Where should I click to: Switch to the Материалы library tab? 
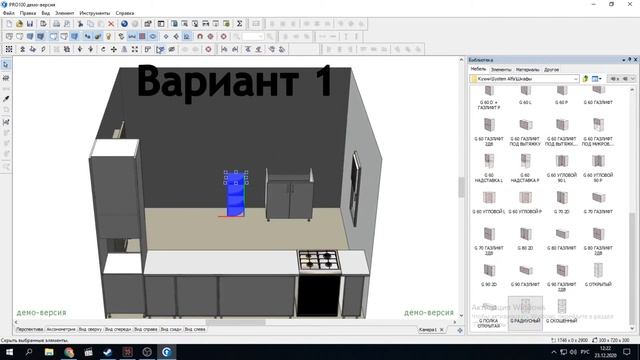(x=527, y=69)
